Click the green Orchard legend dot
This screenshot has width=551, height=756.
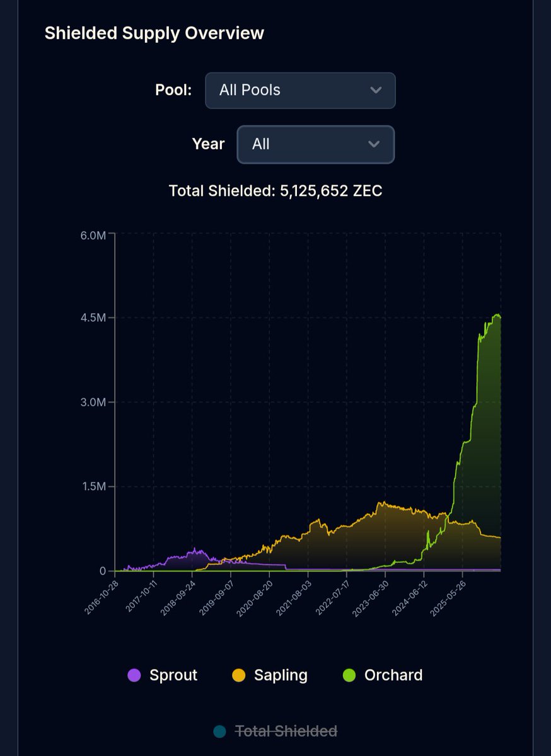349,675
